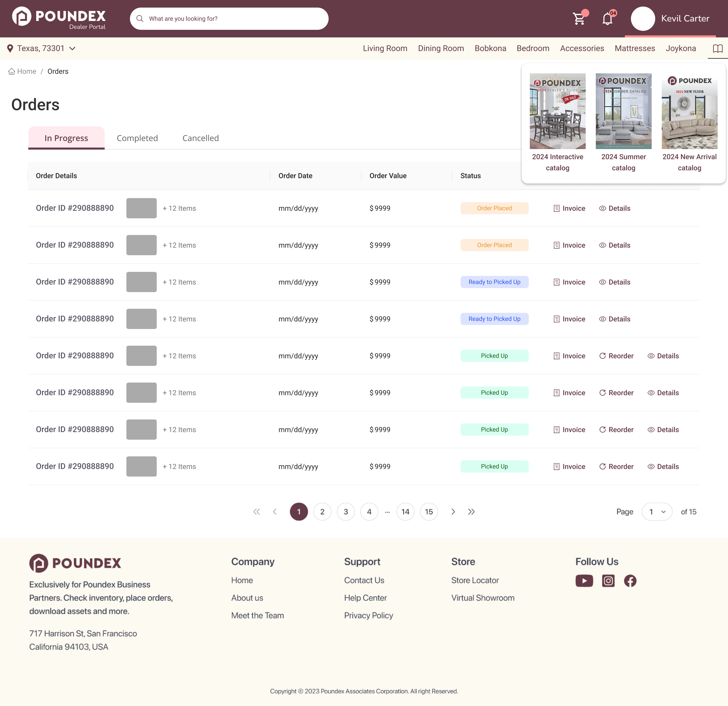The image size is (728, 706).
Task: Expand the Texas, 73301 location dropdown
Action: 41,48
